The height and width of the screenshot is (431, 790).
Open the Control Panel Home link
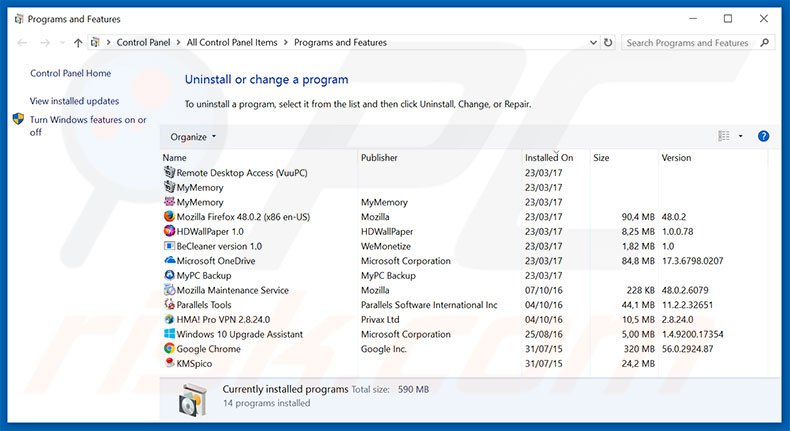point(71,73)
